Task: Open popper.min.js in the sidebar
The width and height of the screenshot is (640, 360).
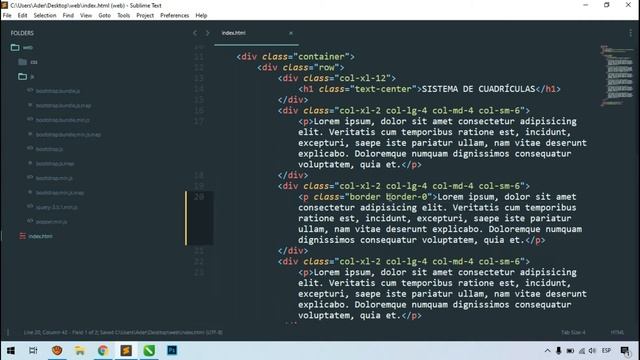Action: tap(51, 221)
